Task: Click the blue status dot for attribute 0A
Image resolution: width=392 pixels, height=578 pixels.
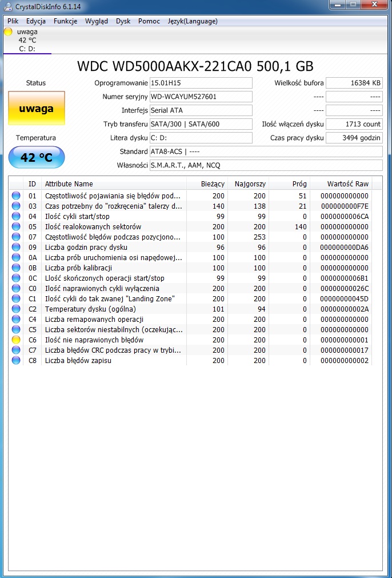Action: (16, 258)
